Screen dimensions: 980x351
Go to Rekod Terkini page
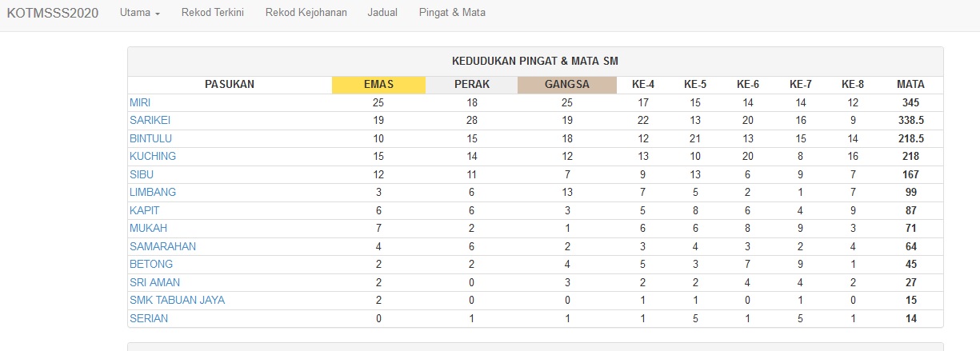click(x=213, y=13)
